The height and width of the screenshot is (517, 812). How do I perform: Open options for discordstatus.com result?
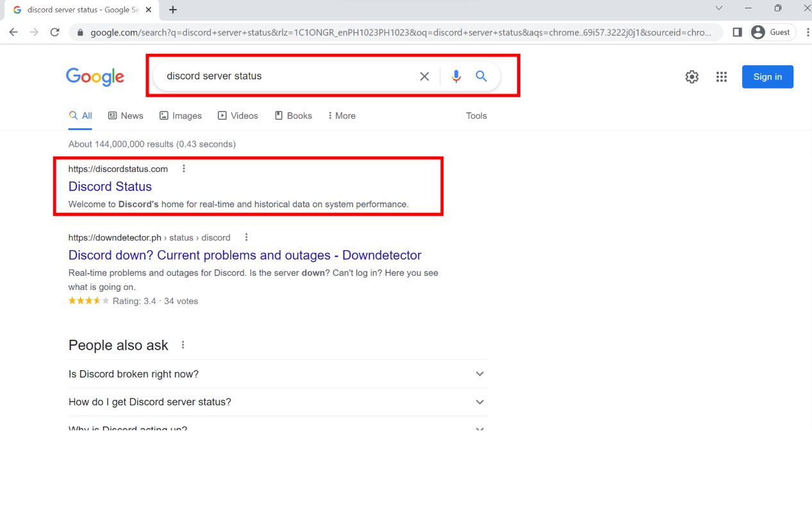click(184, 169)
